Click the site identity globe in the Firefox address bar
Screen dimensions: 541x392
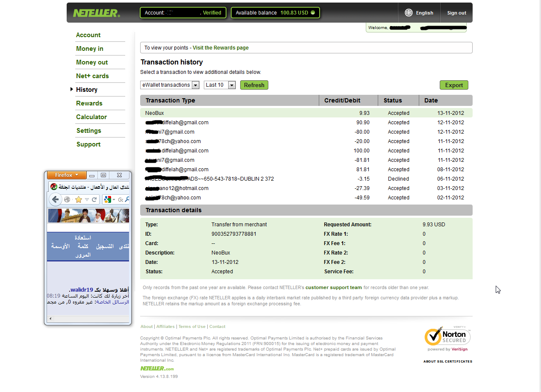point(67,199)
